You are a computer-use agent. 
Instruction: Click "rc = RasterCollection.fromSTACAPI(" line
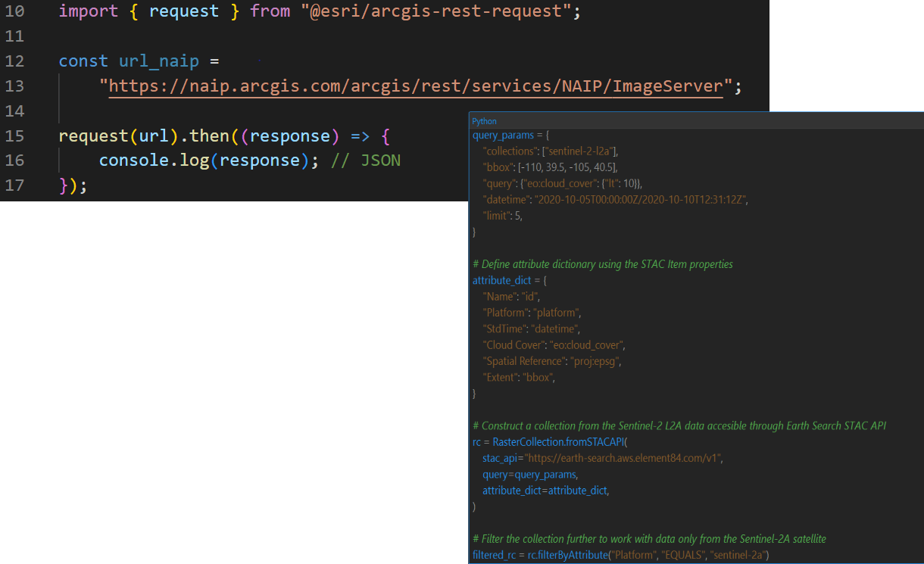click(550, 442)
